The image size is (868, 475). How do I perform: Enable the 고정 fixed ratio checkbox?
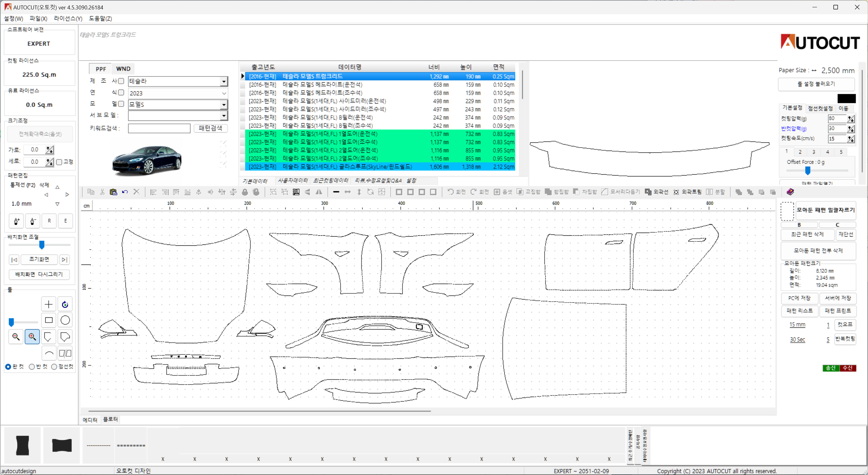pyautogui.click(x=59, y=162)
